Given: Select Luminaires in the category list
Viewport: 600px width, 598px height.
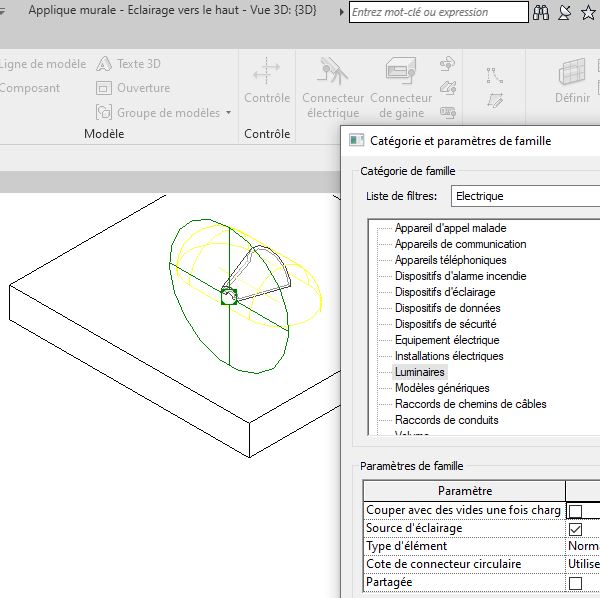Looking at the screenshot, I should [419, 372].
